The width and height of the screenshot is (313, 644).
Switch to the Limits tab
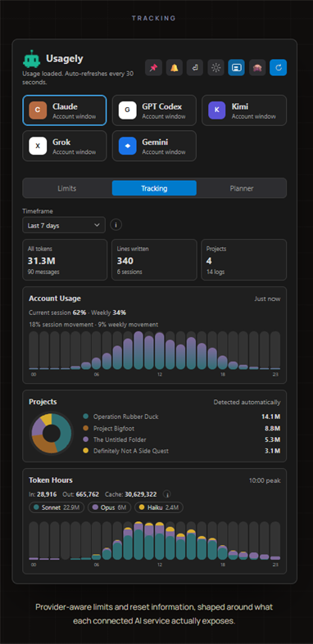pyautogui.click(x=66, y=188)
